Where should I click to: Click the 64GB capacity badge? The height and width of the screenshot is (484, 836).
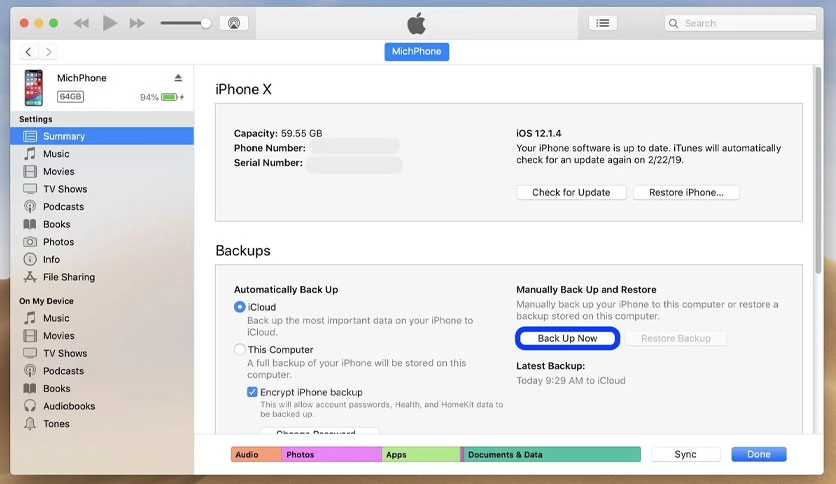point(70,96)
